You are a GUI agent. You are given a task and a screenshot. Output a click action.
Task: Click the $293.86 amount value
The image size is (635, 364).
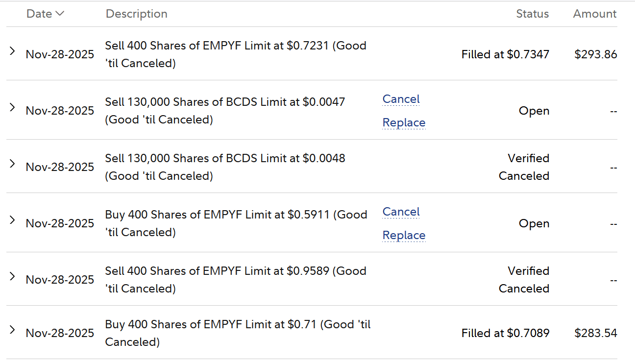tap(595, 54)
